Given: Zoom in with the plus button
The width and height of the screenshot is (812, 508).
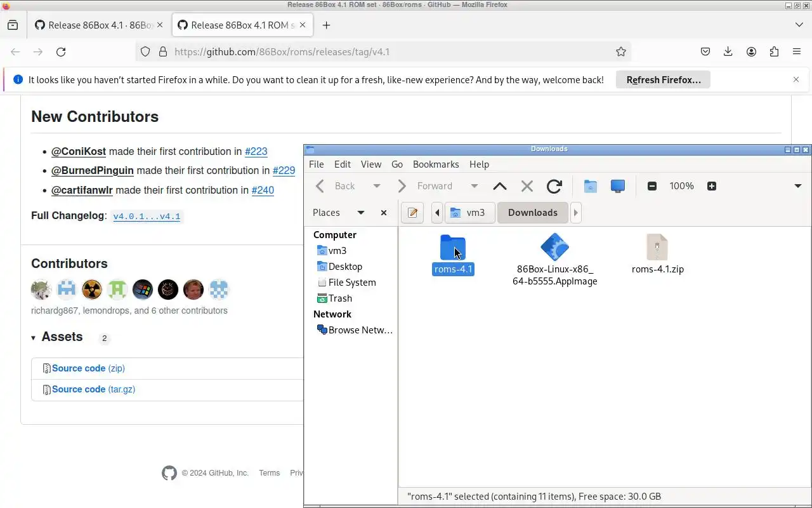Looking at the screenshot, I should click(x=712, y=186).
